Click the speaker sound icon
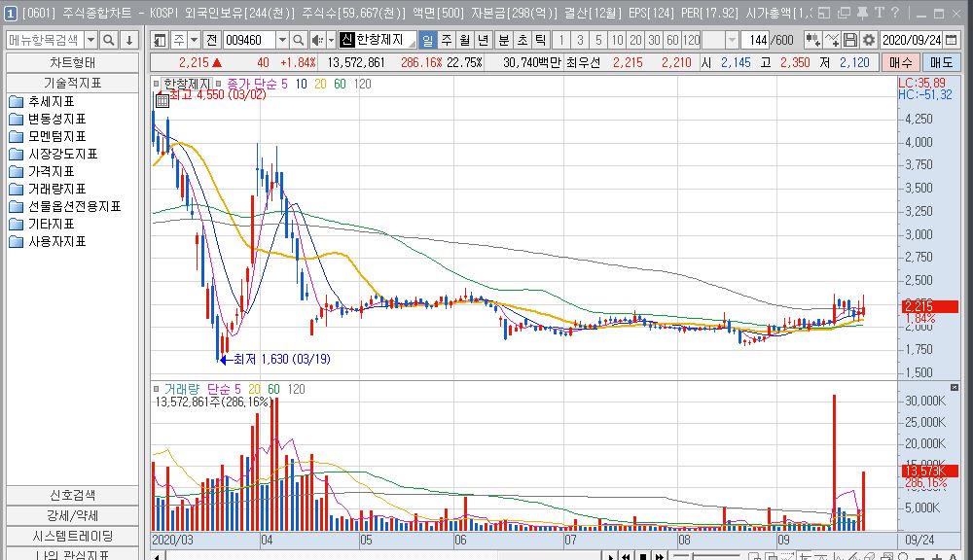The height and width of the screenshot is (560, 973). point(317,40)
